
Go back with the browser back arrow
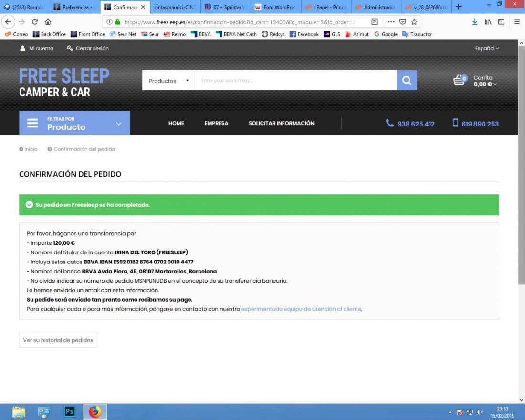[8, 22]
